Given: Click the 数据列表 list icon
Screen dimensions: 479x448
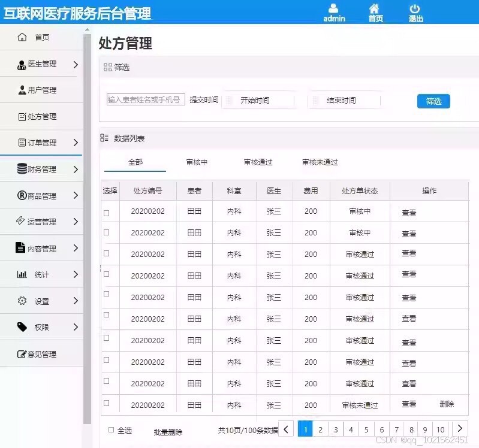Looking at the screenshot, I should coord(104,138).
